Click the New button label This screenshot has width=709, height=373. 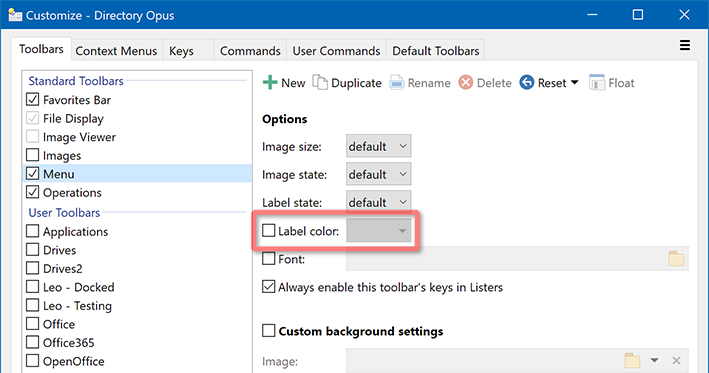pyautogui.click(x=293, y=83)
